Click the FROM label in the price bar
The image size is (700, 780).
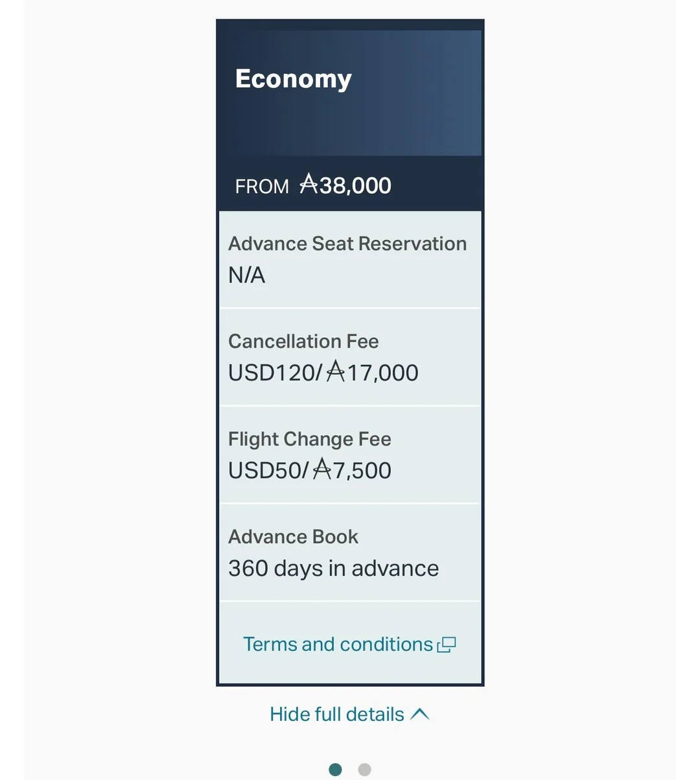(262, 187)
